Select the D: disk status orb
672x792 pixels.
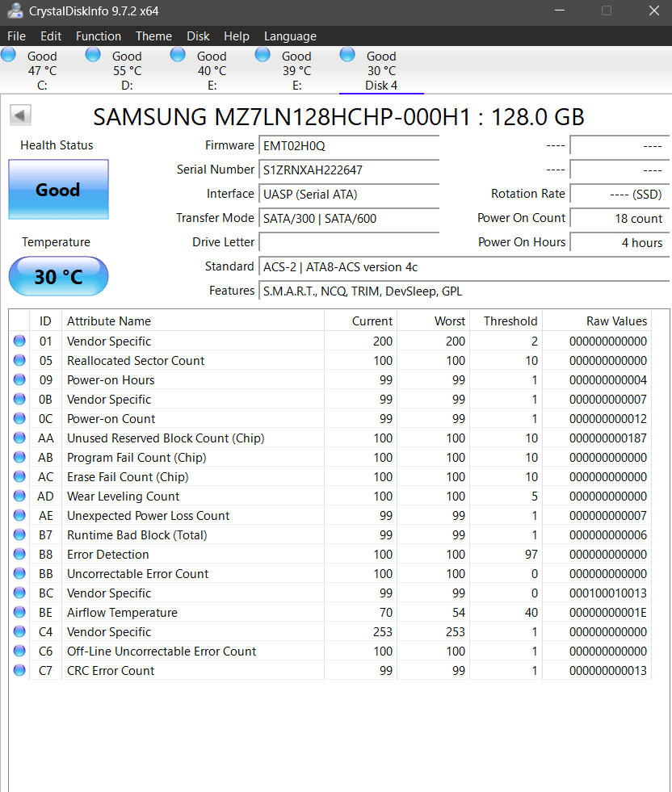[x=93, y=55]
